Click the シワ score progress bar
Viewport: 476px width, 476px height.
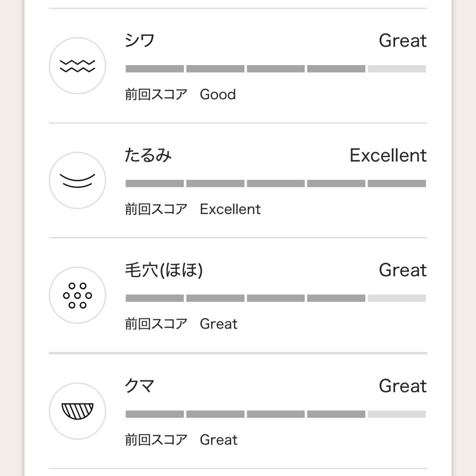pos(276,69)
